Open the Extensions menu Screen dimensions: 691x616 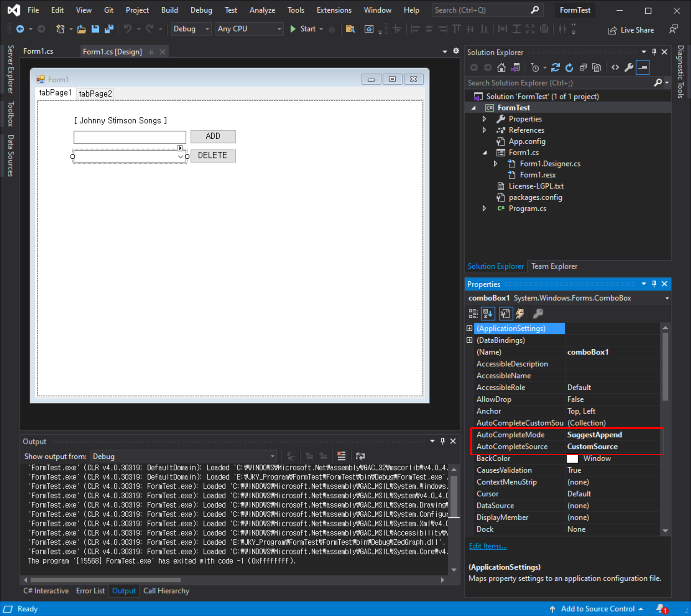[x=334, y=10]
